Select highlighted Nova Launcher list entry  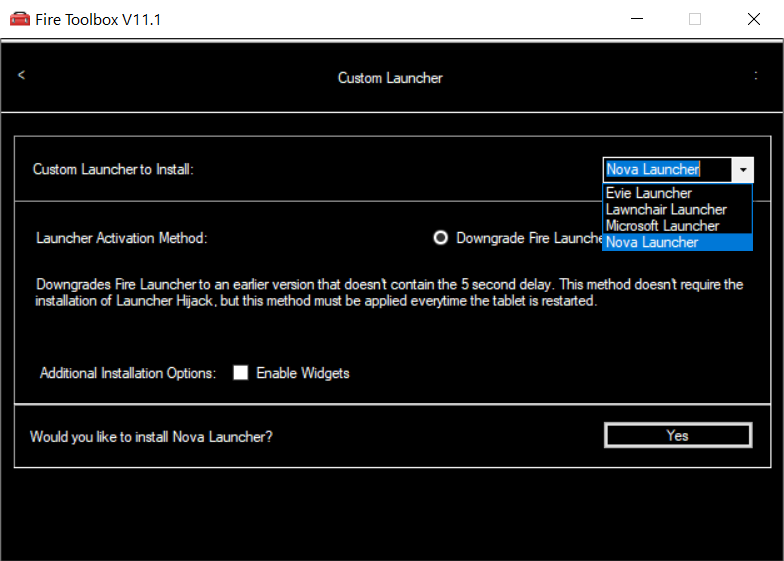[677, 242]
